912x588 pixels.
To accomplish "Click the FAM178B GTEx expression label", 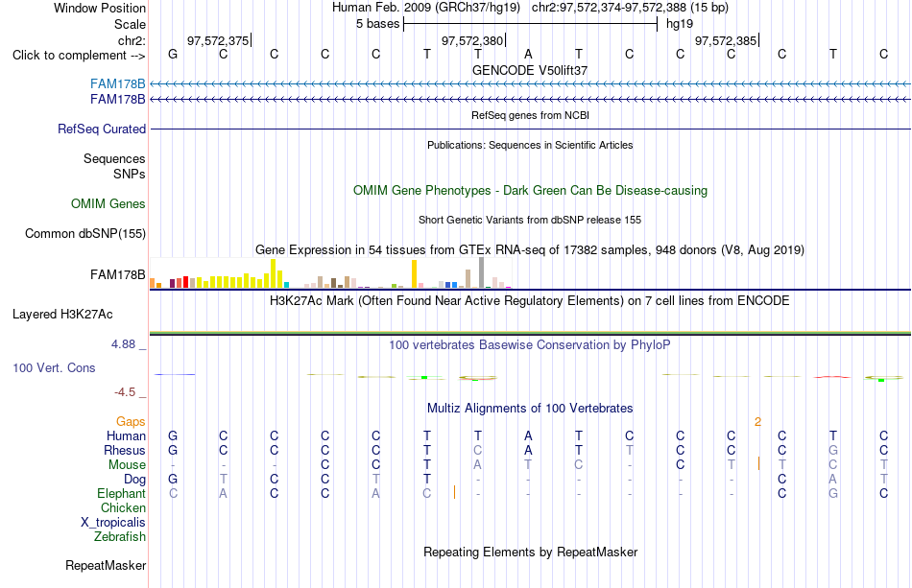I will [117, 275].
